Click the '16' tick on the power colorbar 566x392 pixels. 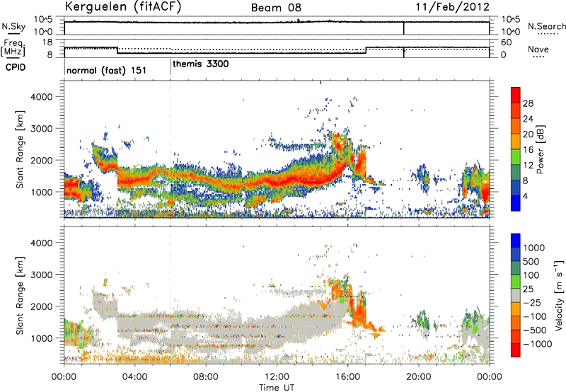(528, 150)
